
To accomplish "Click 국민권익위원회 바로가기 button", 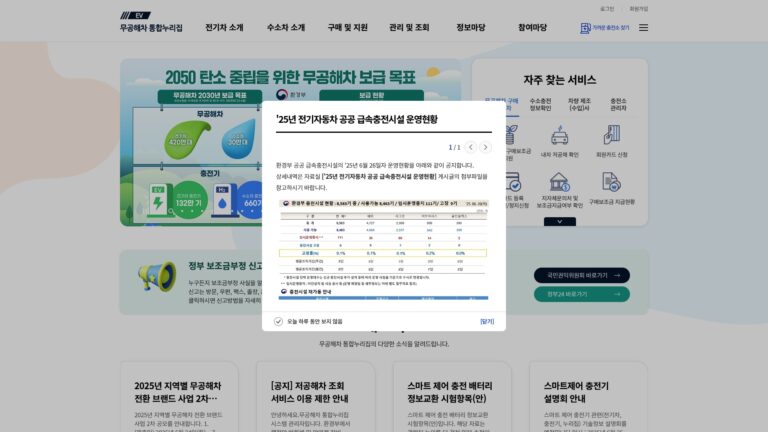I will coord(582,275).
